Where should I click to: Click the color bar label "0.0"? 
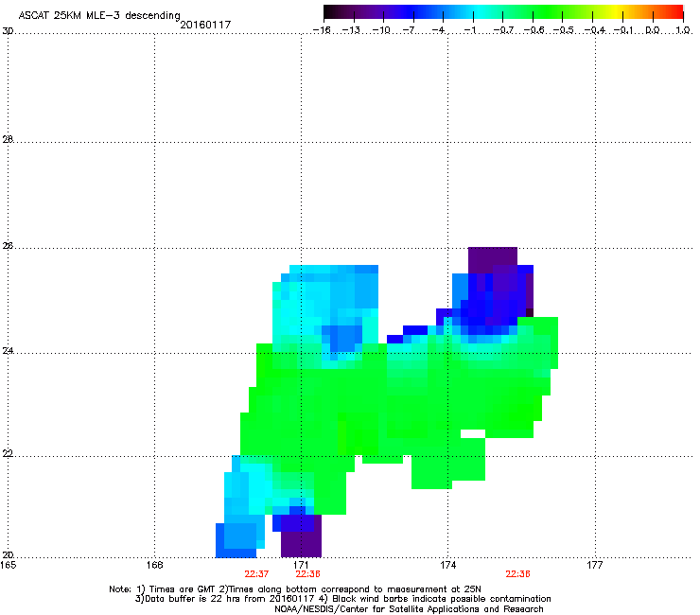point(653,30)
